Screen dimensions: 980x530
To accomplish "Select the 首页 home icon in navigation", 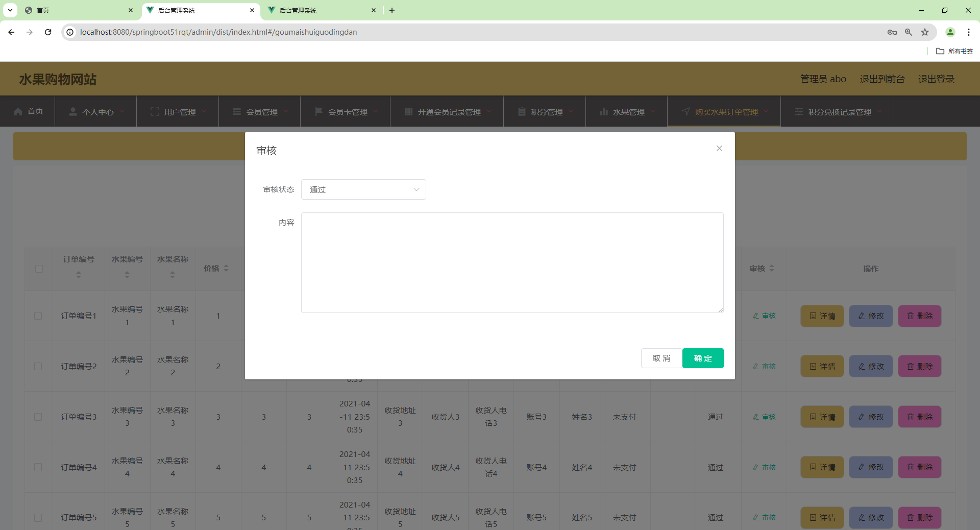I will pos(18,111).
